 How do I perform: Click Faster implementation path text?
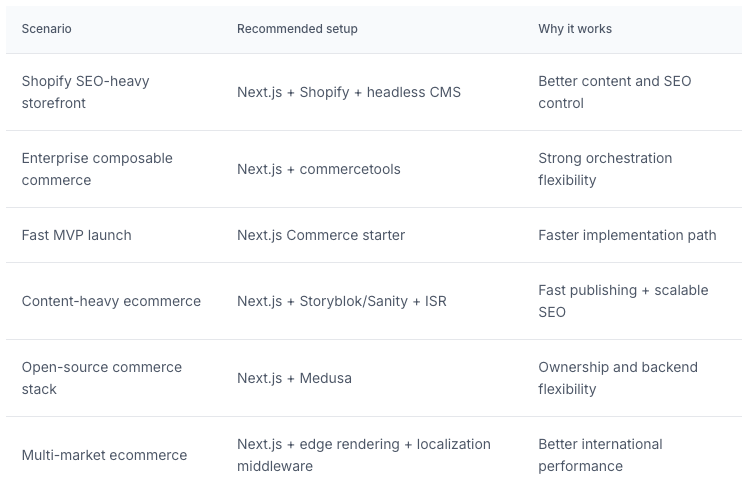(627, 235)
